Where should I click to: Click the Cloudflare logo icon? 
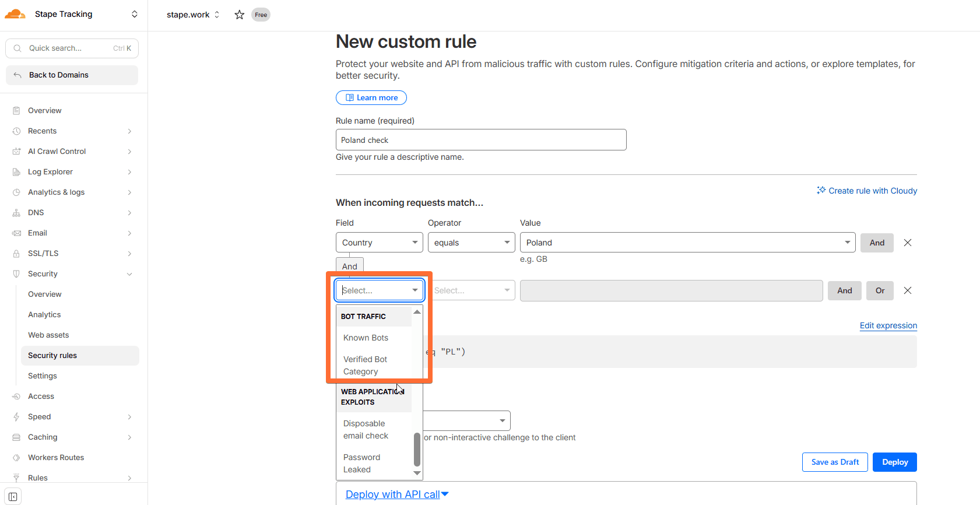point(15,15)
